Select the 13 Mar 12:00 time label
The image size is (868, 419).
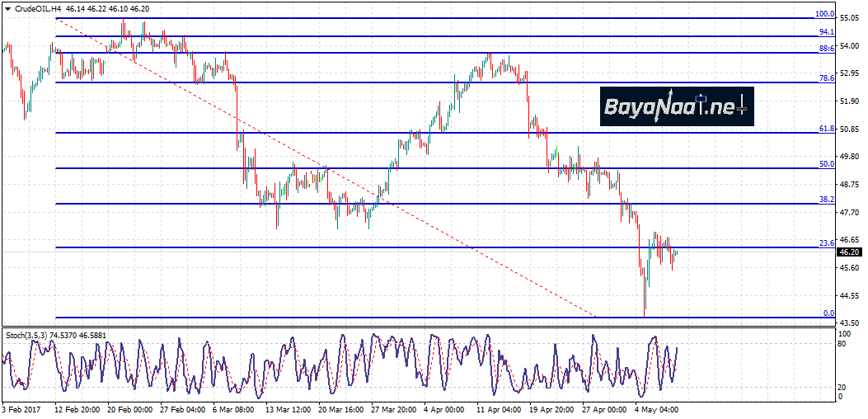(287, 408)
